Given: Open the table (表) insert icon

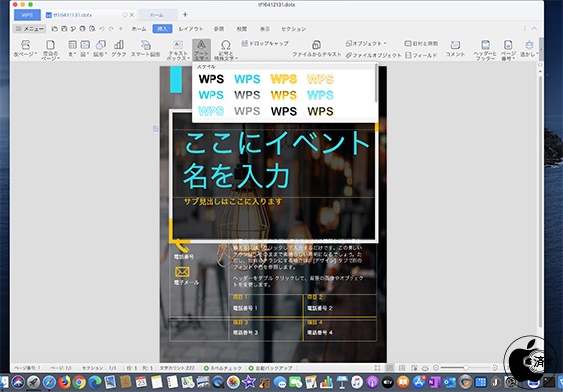Looking at the screenshot, I should (72, 48).
